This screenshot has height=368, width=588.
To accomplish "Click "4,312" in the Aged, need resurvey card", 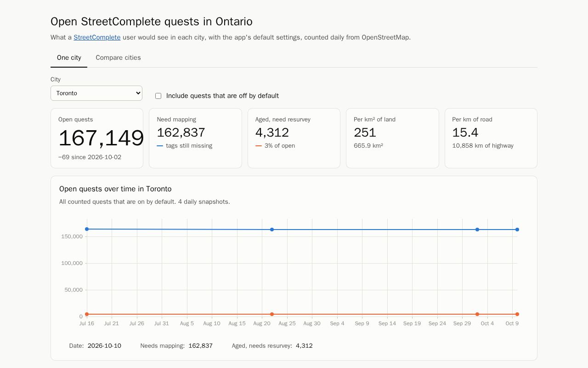I will click(x=272, y=132).
